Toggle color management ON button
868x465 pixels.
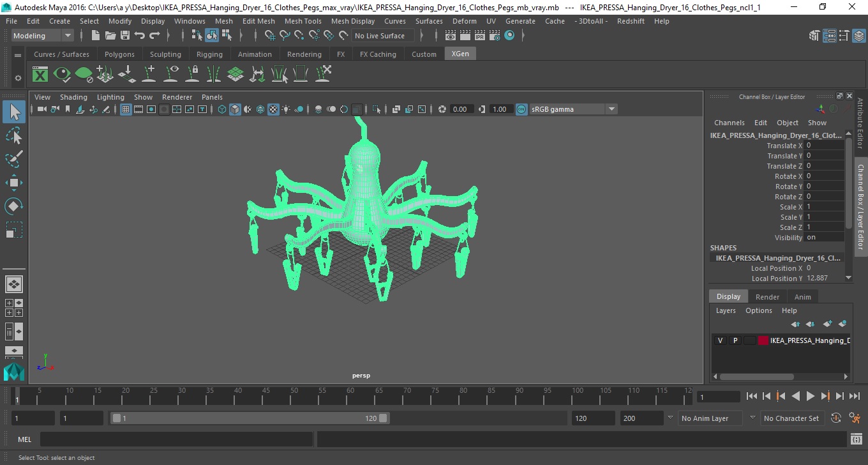[521, 109]
